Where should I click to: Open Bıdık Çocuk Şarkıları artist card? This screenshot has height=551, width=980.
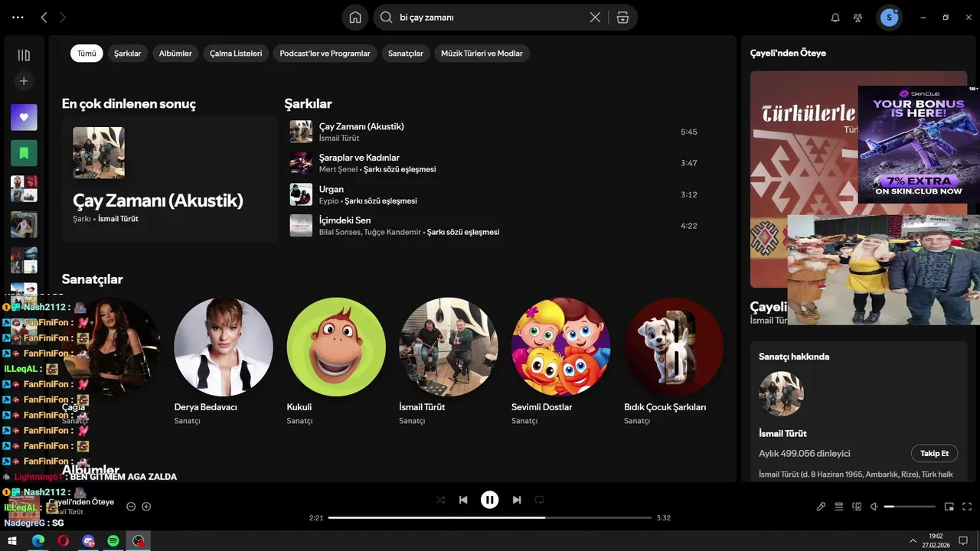click(x=674, y=361)
